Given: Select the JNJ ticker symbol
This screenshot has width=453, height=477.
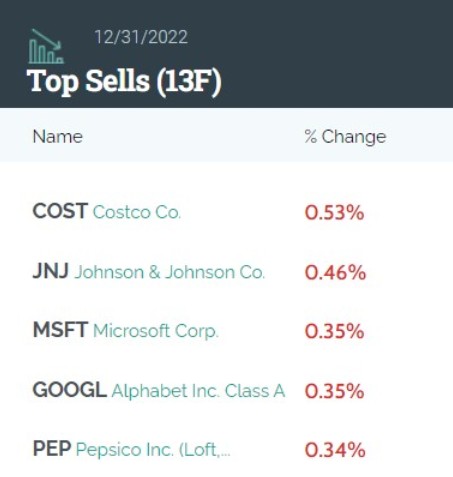Looking at the screenshot, I should point(51,271).
